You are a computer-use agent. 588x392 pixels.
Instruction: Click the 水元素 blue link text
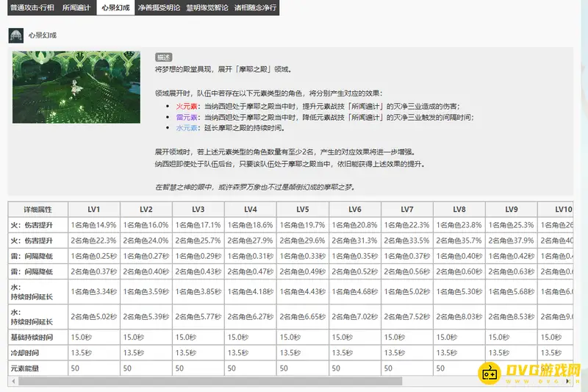pyautogui.click(x=184, y=128)
